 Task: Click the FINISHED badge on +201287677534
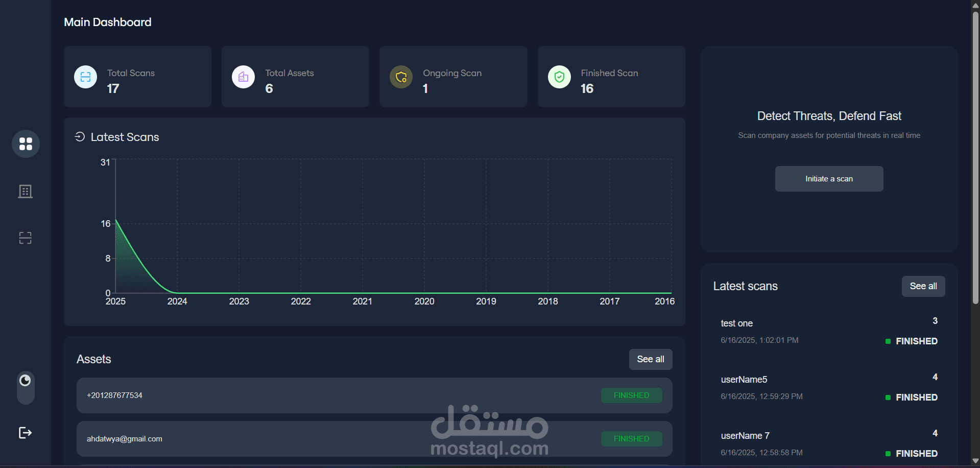point(631,395)
